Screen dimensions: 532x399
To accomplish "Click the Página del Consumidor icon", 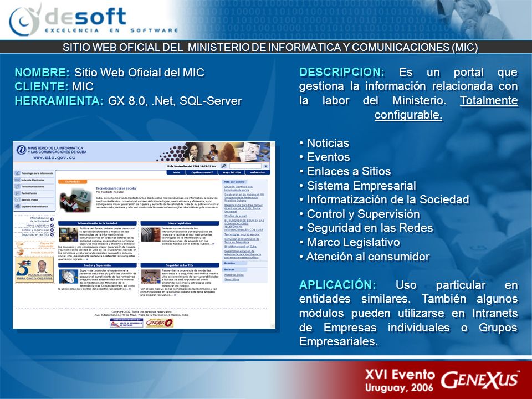I will coord(21,244).
